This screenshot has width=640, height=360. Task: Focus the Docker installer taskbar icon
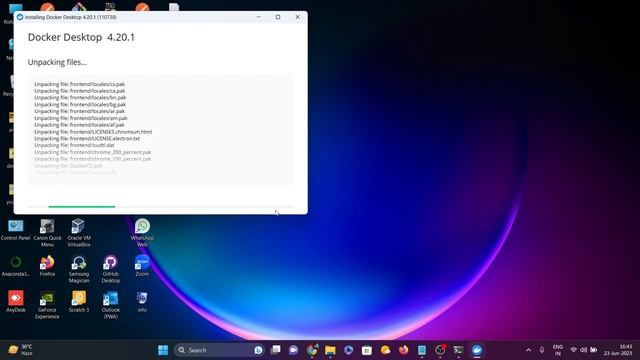(477, 350)
